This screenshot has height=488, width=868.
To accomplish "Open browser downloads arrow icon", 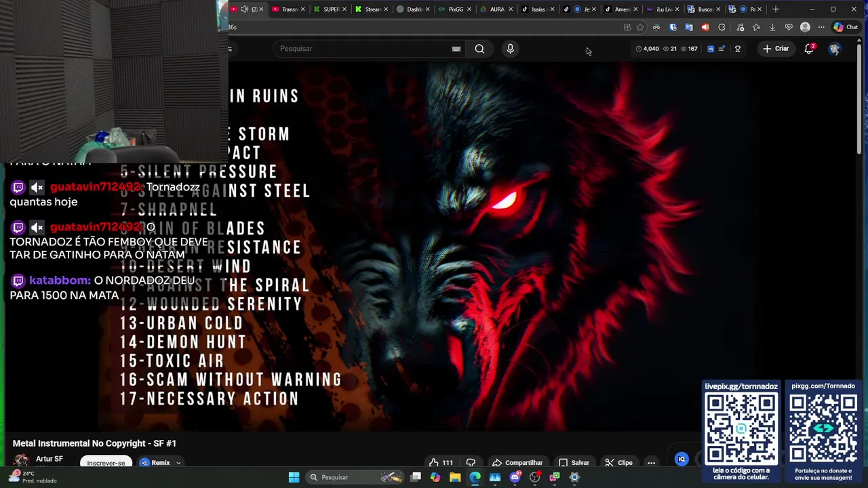I will tap(772, 27).
